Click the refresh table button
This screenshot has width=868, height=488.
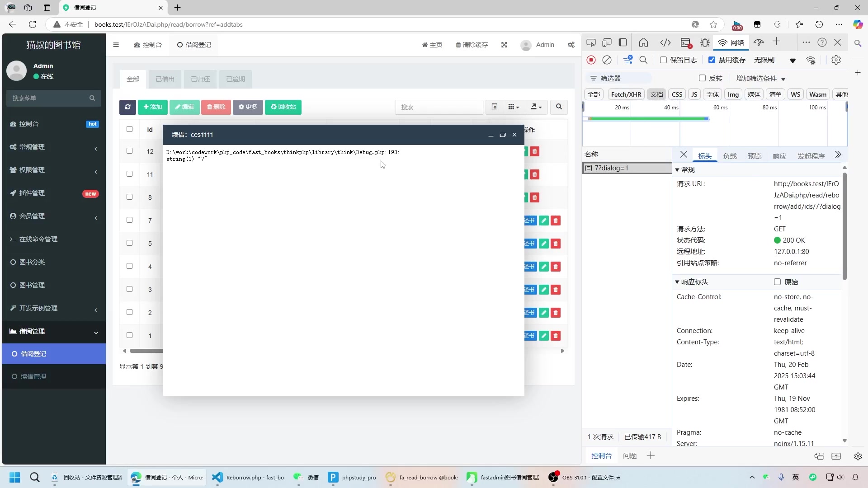127,107
